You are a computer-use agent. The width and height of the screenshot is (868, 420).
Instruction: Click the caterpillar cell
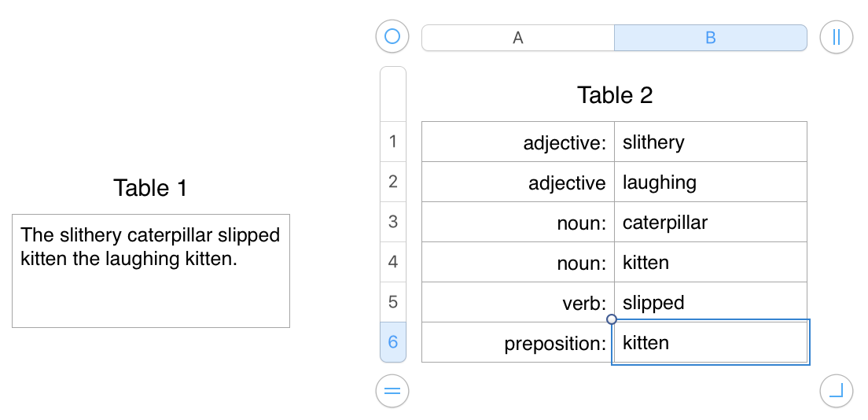710,223
